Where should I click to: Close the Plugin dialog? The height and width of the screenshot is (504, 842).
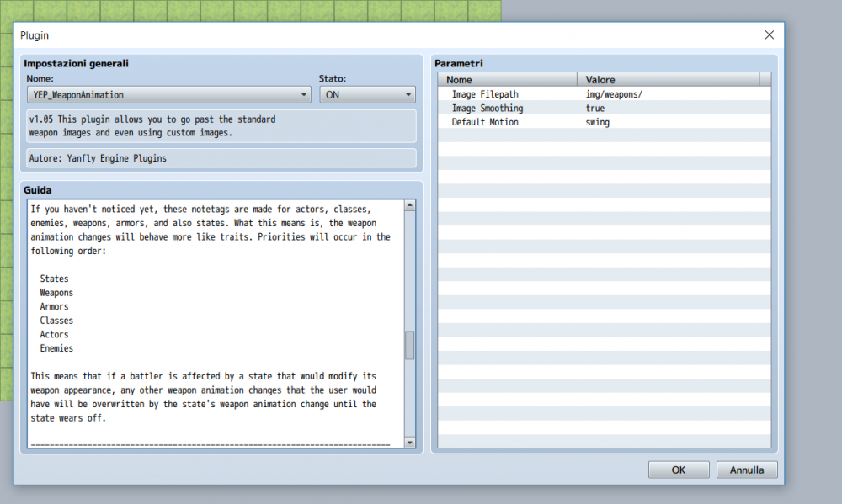[769, 34]
